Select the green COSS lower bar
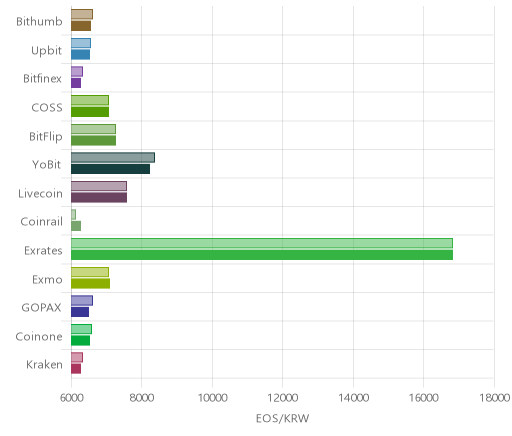This screenshot has width=512, height=436. coord(90,112)
